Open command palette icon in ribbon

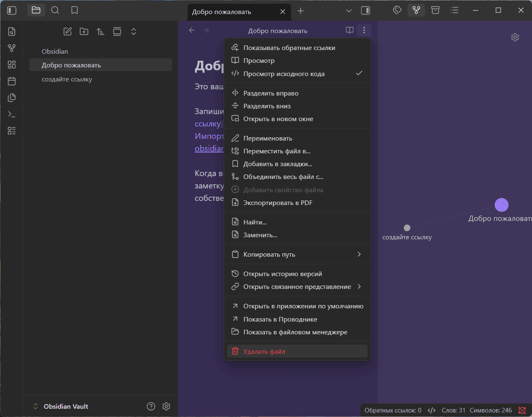click(12, 114)
